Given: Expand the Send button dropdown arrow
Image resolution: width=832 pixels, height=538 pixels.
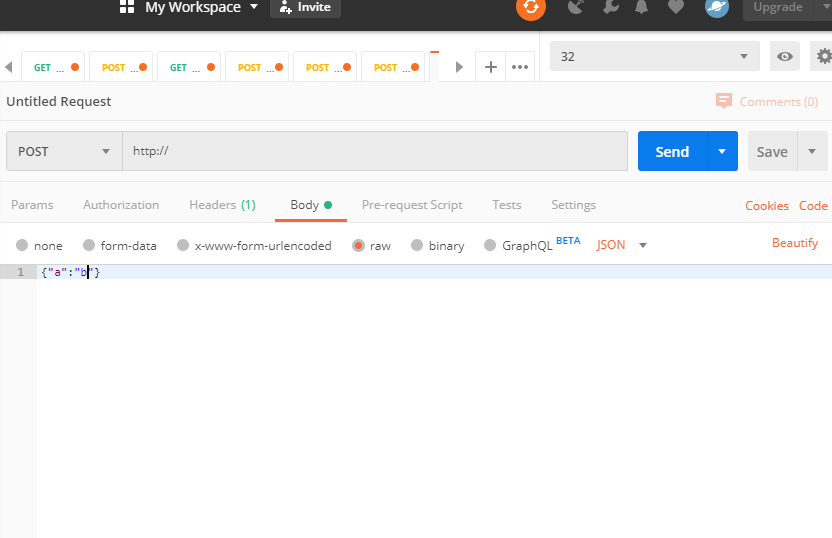Looking at the screenshot, I should 722,151.
